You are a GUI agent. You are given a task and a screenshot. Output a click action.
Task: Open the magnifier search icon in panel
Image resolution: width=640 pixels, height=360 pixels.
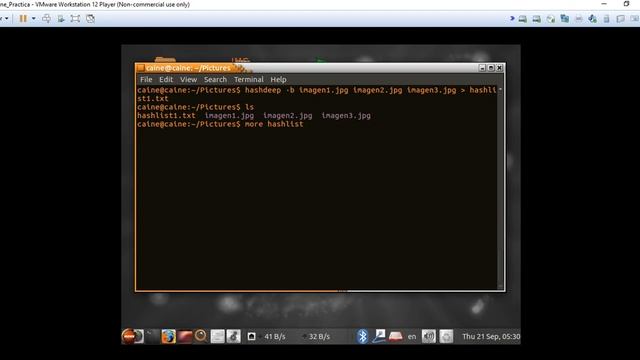point(200,336)
